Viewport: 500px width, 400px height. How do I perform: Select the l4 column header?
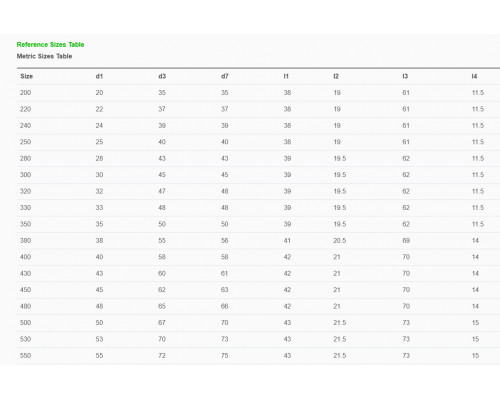tap(474, 76)
